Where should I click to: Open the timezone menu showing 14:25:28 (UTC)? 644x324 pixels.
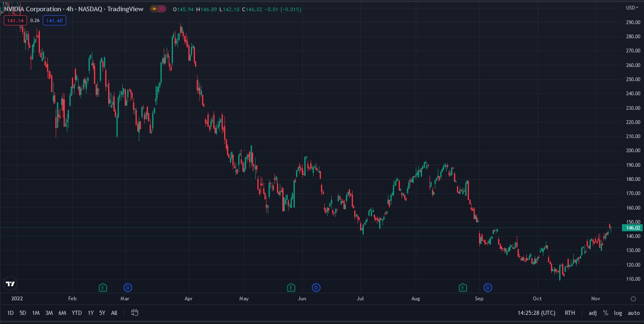(536, 313)
